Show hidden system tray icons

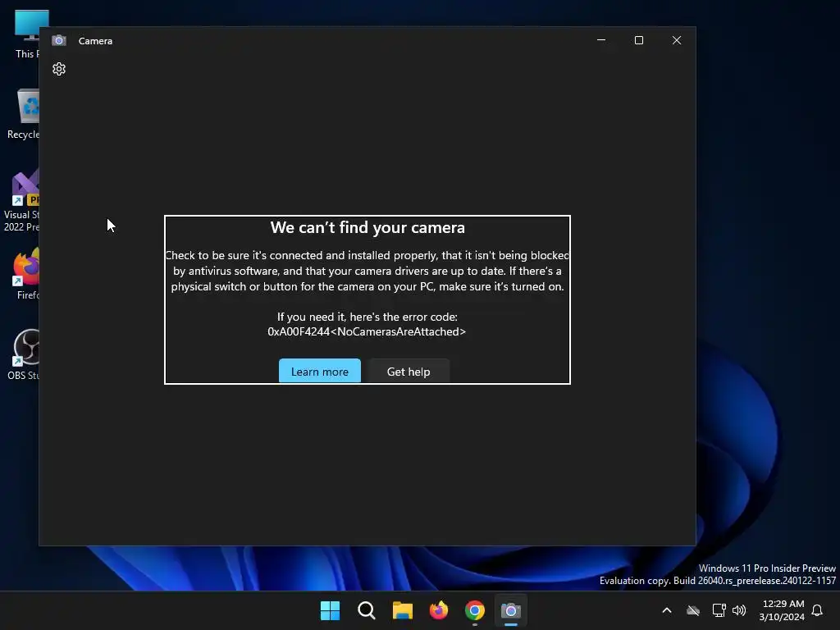tap(667, 610)
